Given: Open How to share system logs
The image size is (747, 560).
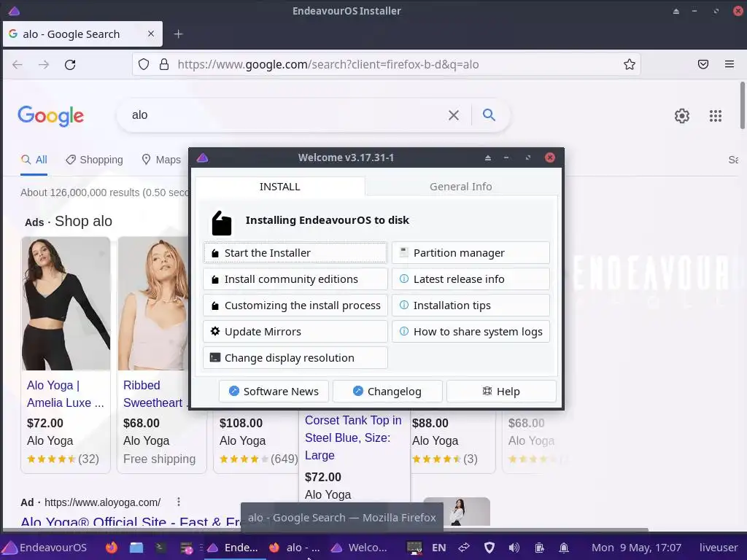Looking at the screenshot, I should pos(471,332).
